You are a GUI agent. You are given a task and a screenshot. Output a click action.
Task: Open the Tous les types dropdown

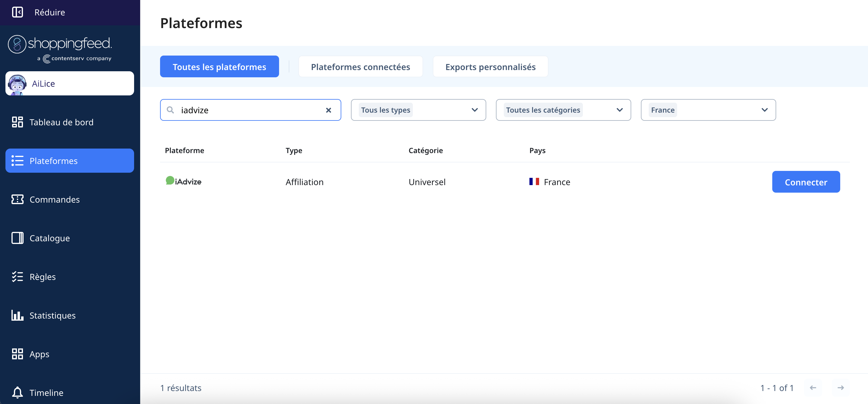(418, 110)
